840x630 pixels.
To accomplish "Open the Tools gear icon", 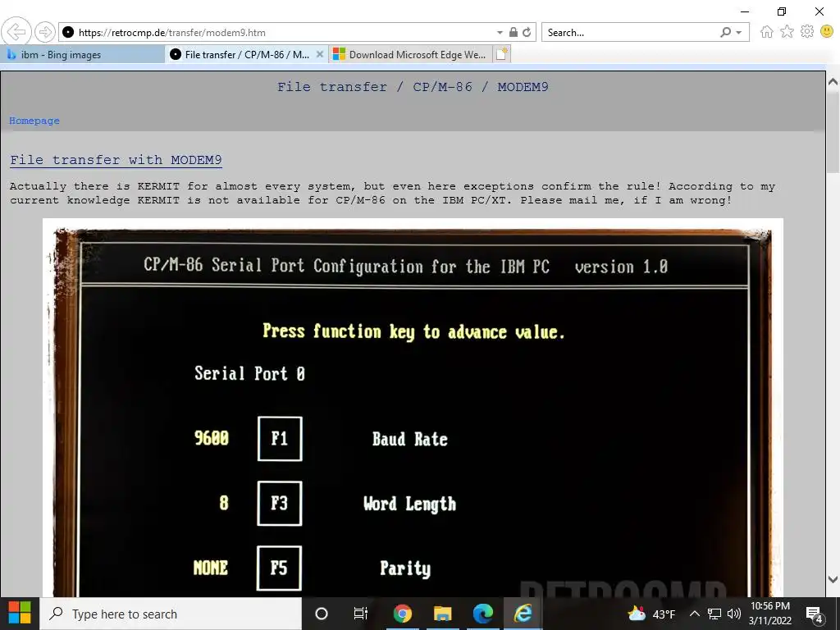I will pos(807,32).
